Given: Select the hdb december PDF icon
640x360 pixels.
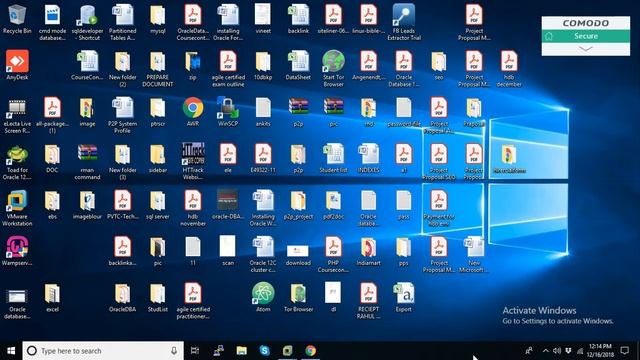Looking at the screenshot, I should pyautogui.click(x=509, y=69).
